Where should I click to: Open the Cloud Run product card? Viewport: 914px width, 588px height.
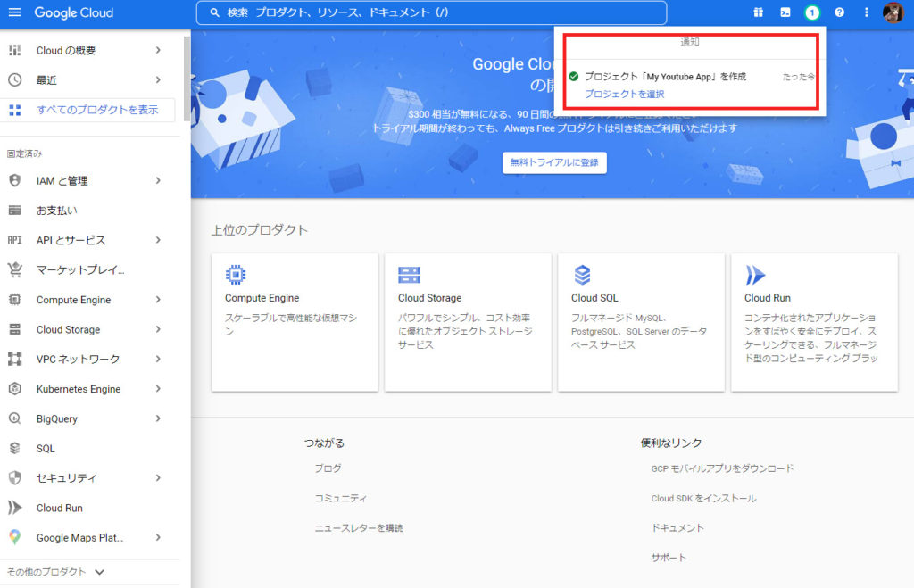814,322
